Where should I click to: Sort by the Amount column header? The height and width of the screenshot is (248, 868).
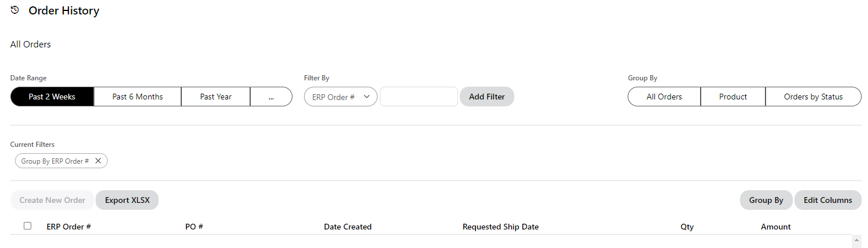tap(775, 227)
